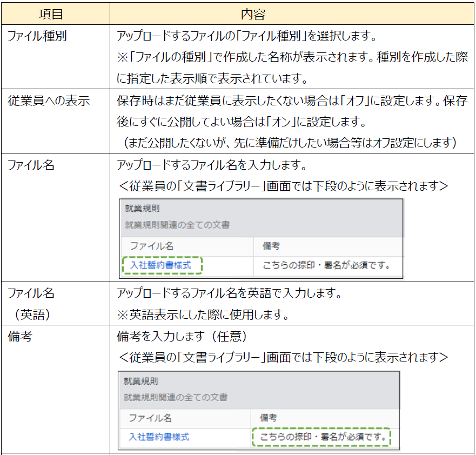Select the 従業員への表示 row label

pyautogui.click(x=48, y=101)
